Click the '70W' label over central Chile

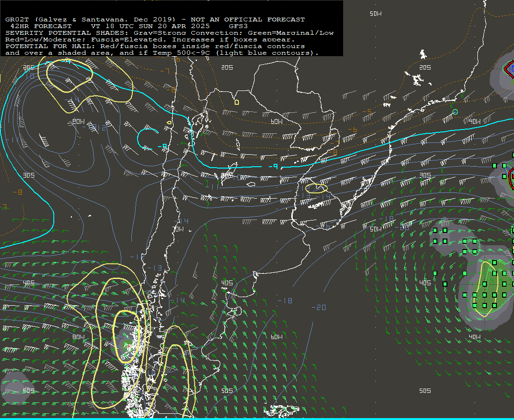178,229
